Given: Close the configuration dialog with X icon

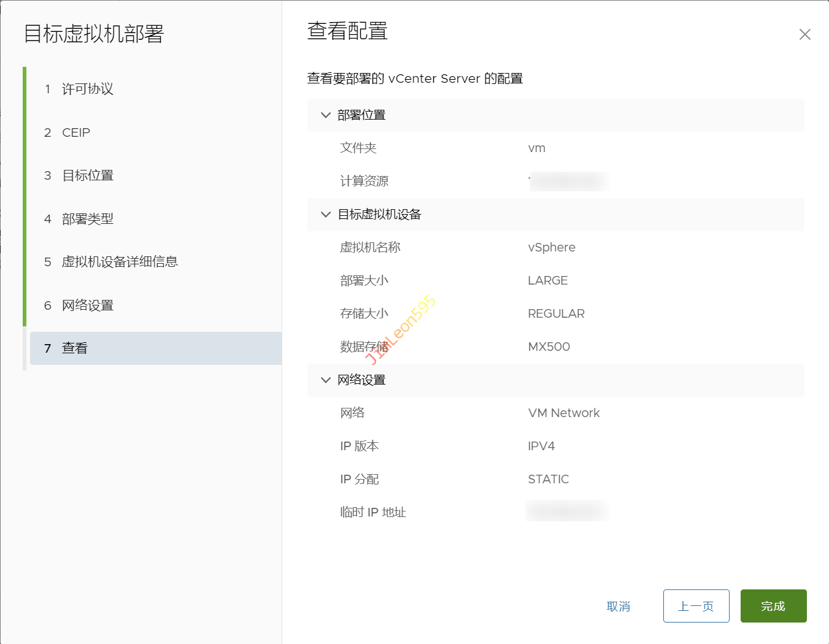Looking at the screenshot, I should coord(804,34).
